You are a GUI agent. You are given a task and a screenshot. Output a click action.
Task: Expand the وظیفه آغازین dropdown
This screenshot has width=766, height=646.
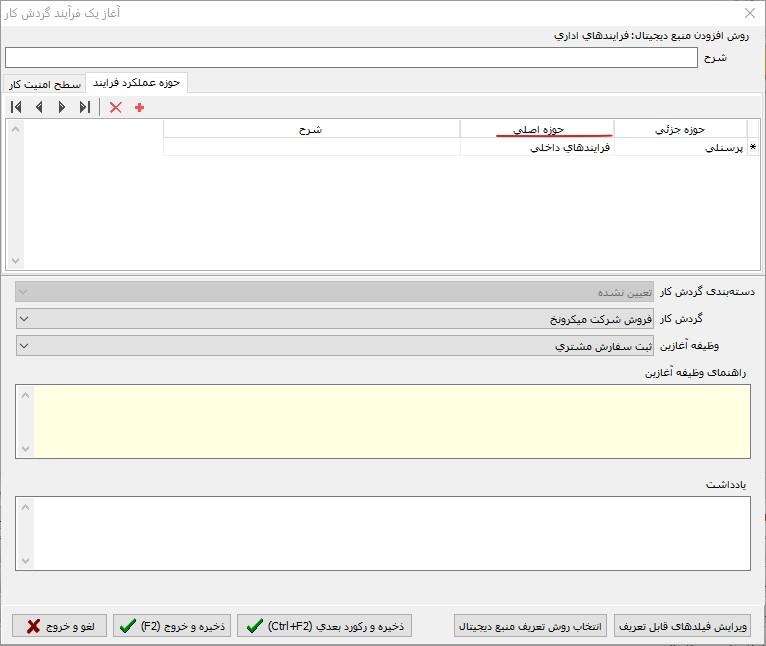pyautogui.click(x=26, y=346)
